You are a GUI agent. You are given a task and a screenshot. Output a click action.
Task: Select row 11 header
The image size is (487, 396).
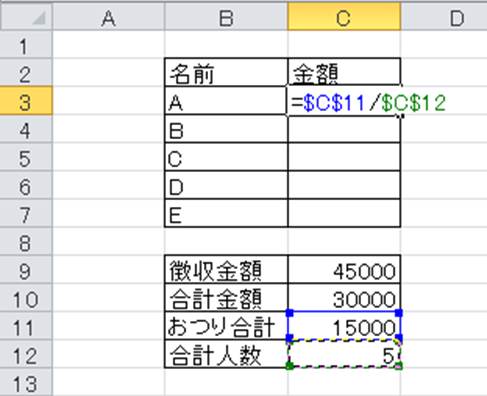pyautogui.click(x=26, y=326)
